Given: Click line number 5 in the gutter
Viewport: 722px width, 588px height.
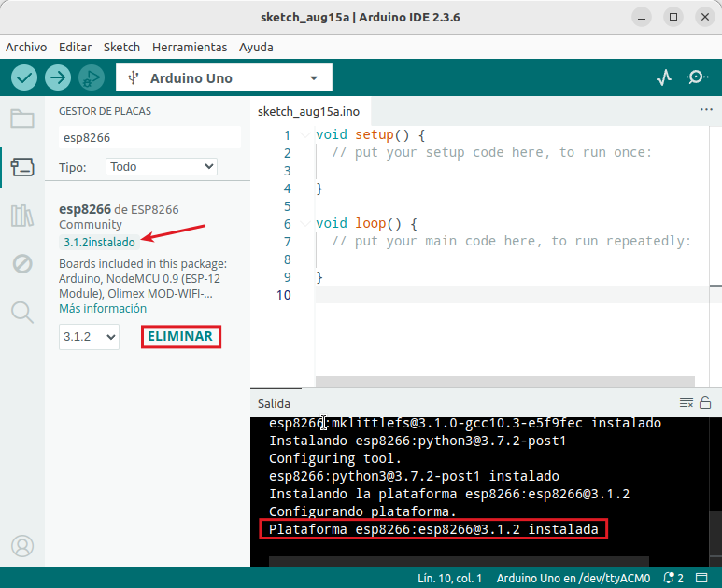Looking at the screenshot, I should (x=288, y=206).
